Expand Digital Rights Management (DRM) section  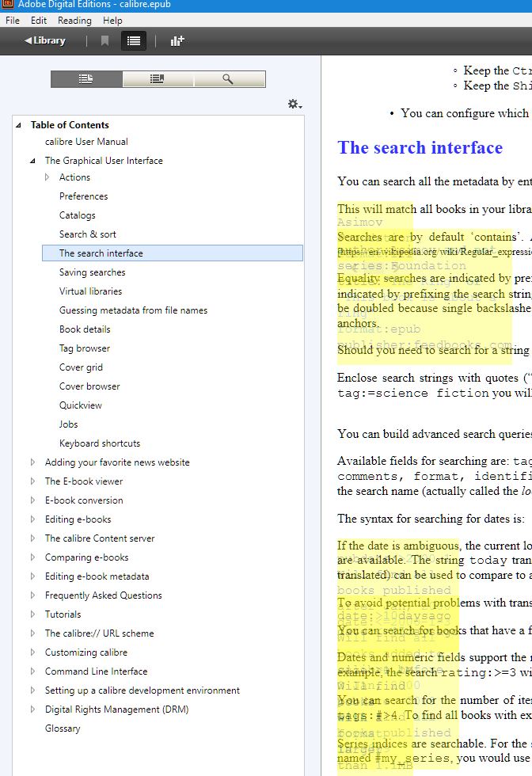[x=32, y=709]
